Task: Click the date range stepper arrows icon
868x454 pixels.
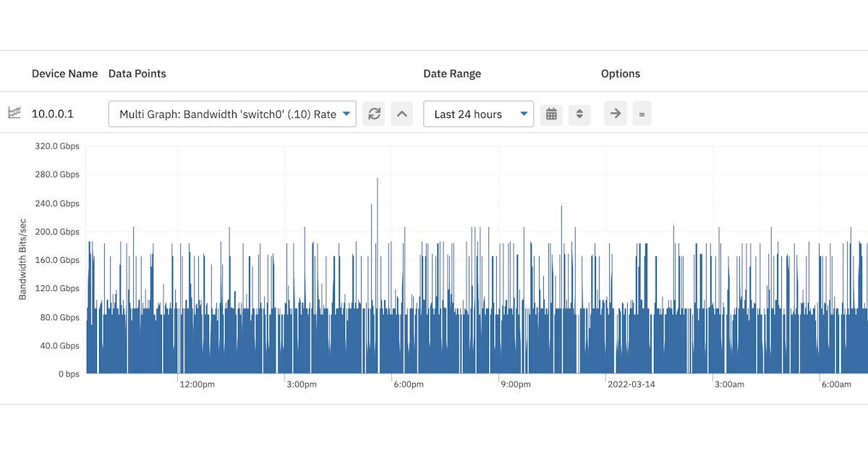Action: click(x=579, y=114)
